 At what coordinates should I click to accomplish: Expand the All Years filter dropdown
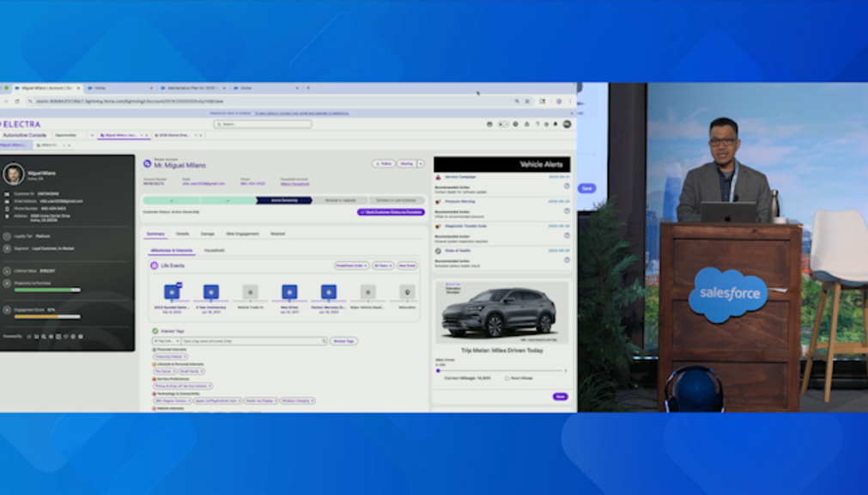click(382, 266)
